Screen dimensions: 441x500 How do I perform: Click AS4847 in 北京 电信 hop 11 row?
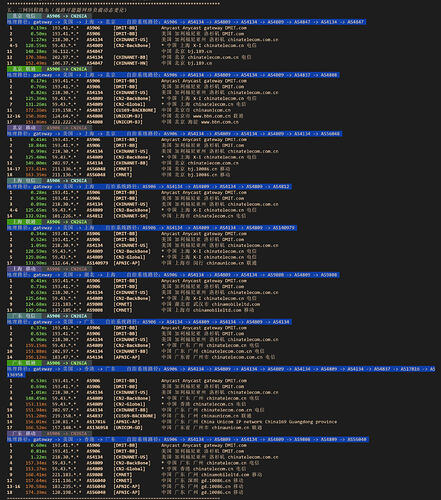94,51
